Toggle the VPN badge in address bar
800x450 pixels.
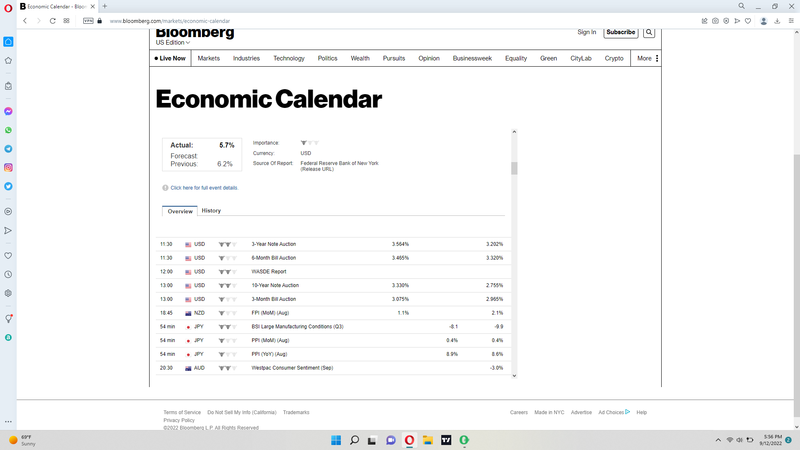88,21
